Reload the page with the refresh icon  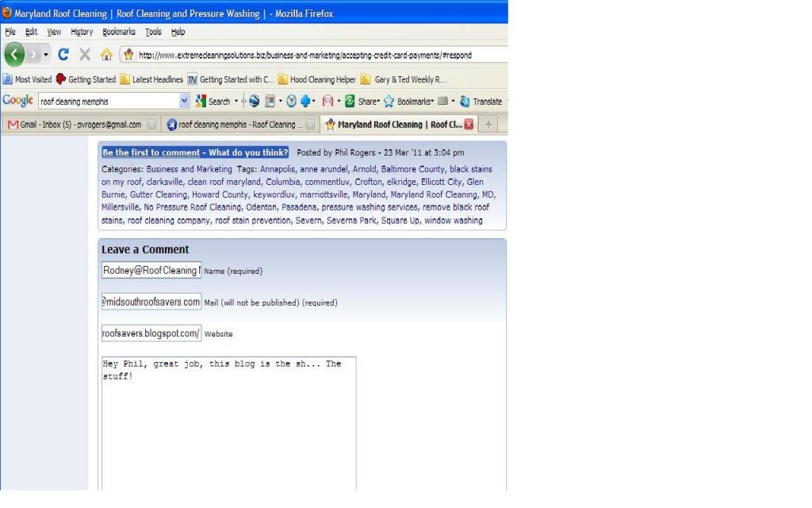(x=63, y=55)
